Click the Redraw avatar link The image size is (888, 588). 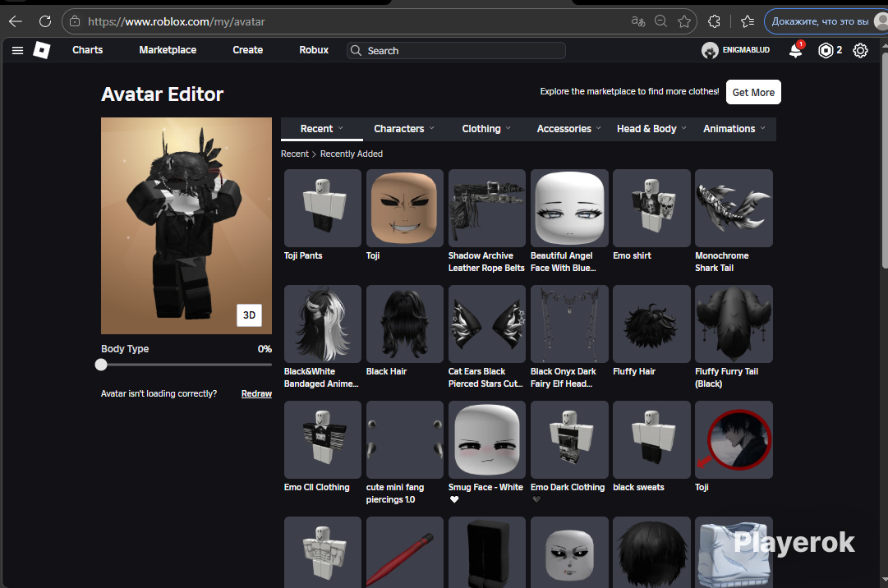pyautogui.click(x=256, y=394)
